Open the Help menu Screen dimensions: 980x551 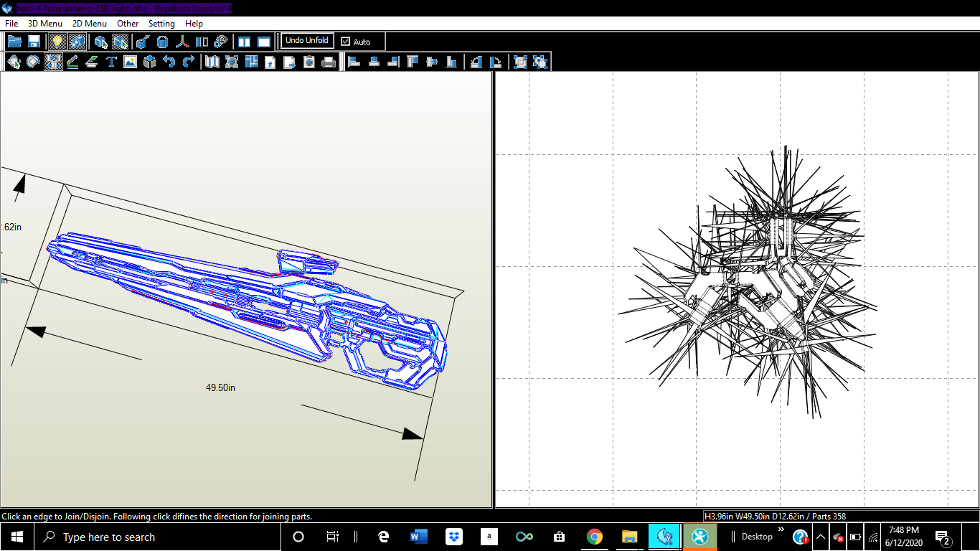point(194,24)
